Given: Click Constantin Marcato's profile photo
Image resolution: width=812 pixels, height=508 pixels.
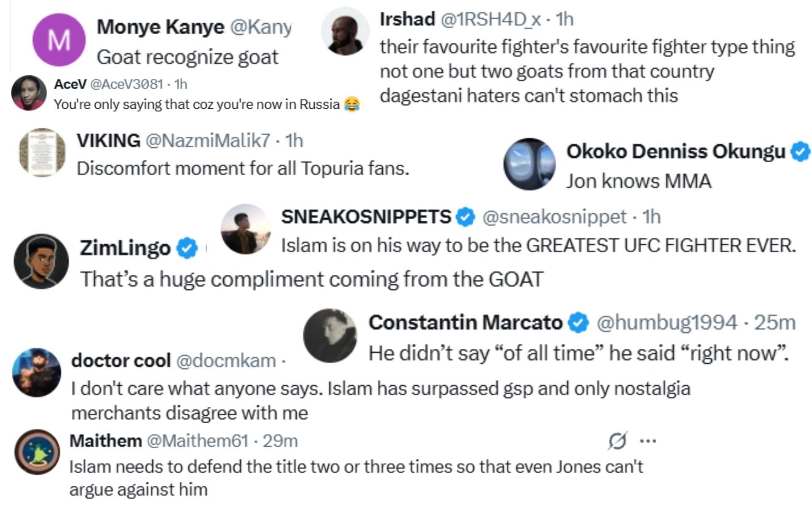Looking at the screenshot, I should 330,336.
